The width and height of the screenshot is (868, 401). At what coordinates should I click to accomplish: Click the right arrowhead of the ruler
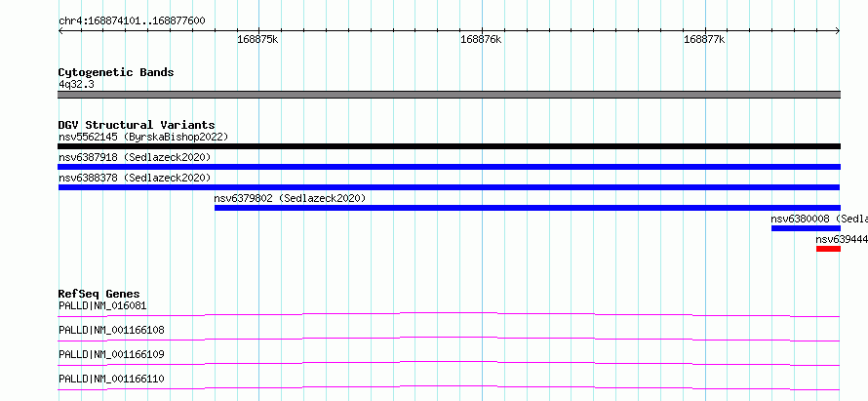[x=838, y=30]
